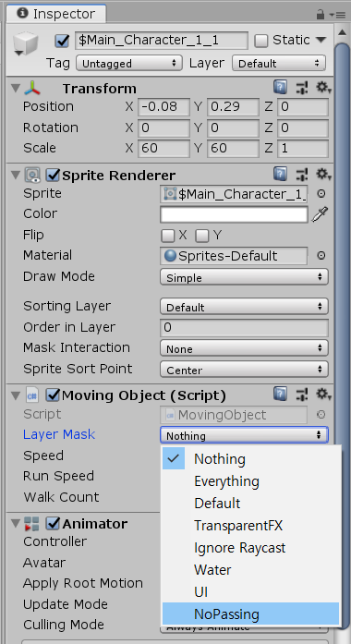Screen dimensions: 351x644
Task: Click the Moving Object script icon
Action: (32, 395)
